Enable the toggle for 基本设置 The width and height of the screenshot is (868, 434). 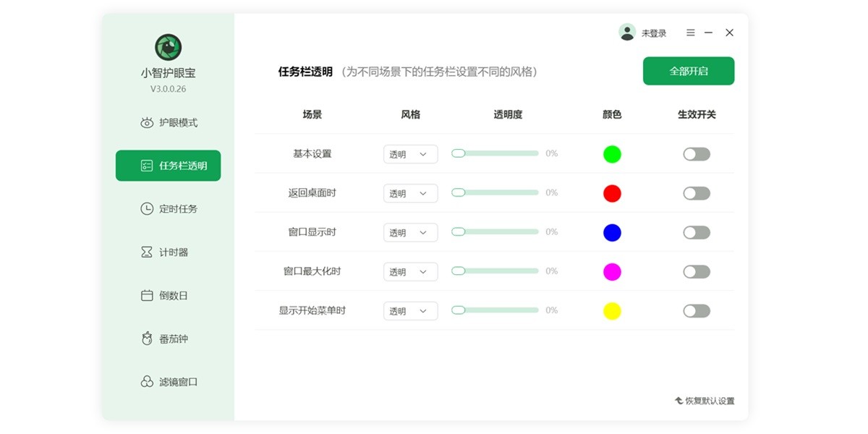click(x=696, y=153)
